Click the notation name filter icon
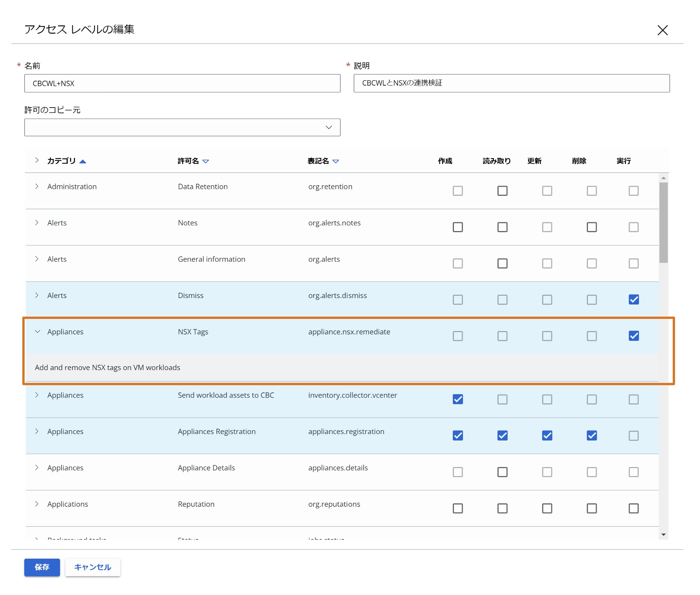 pyautogui.click(x=335, y=161)
